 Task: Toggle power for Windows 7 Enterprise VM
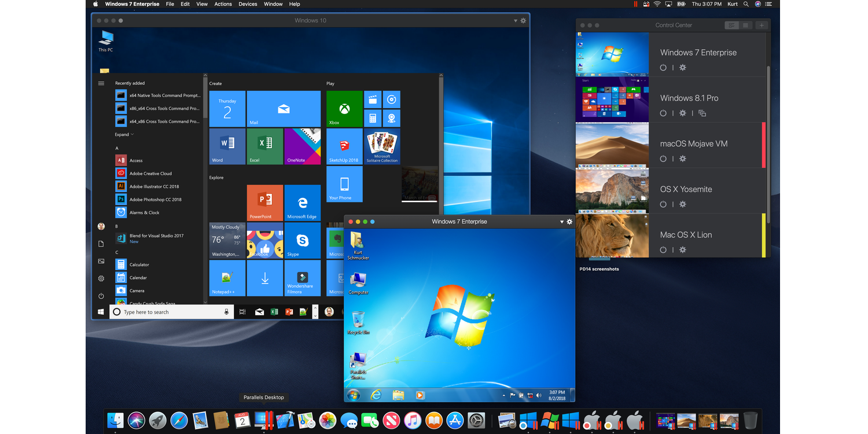point(663,68)
